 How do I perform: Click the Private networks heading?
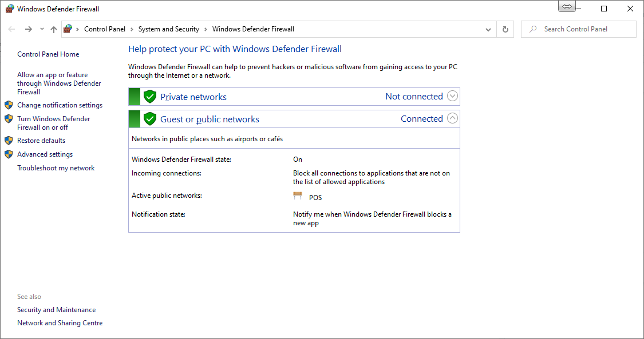[193, 97]
